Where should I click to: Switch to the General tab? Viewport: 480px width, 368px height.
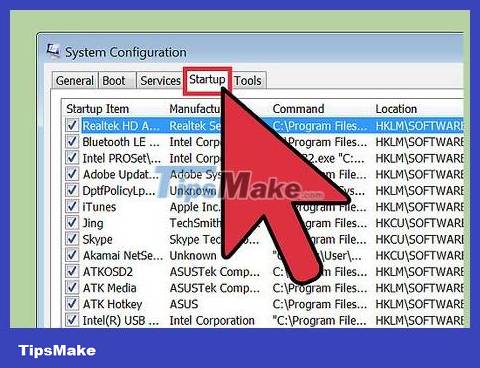[75, 81]
